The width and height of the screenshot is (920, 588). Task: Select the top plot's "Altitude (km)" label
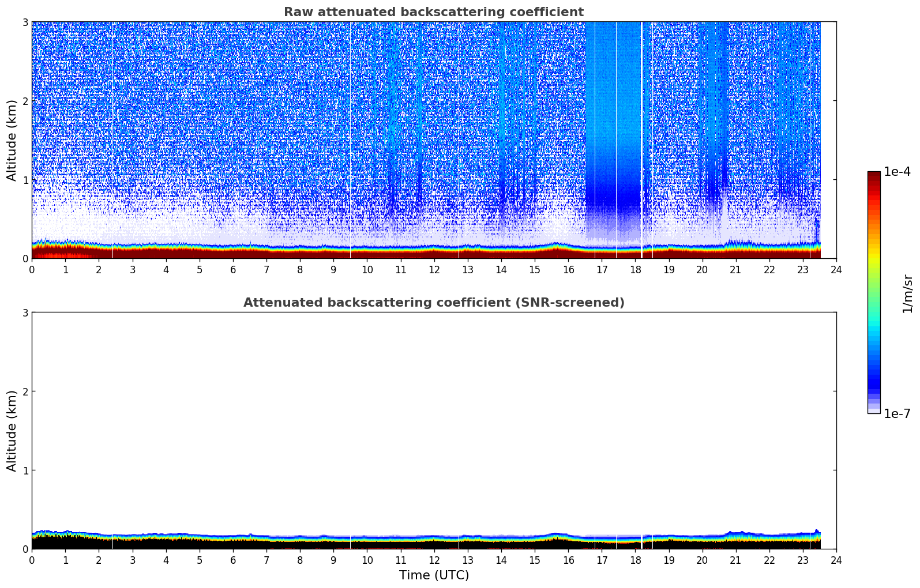12,140
